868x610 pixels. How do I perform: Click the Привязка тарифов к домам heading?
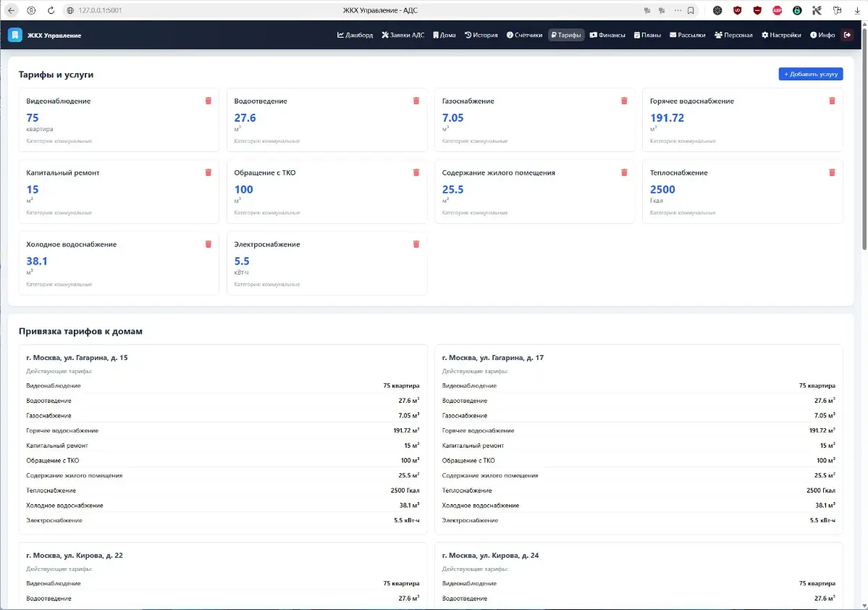80,331
